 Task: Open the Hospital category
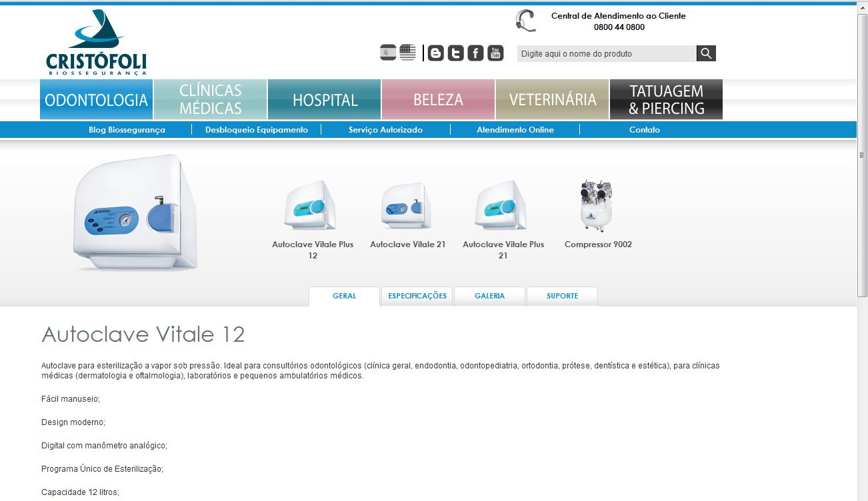[325, 100]
